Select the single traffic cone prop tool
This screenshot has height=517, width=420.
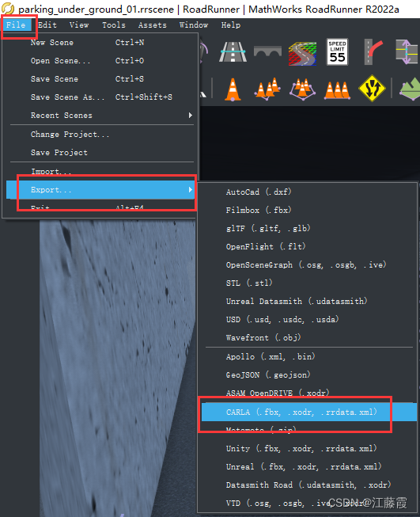click(233, 89)
